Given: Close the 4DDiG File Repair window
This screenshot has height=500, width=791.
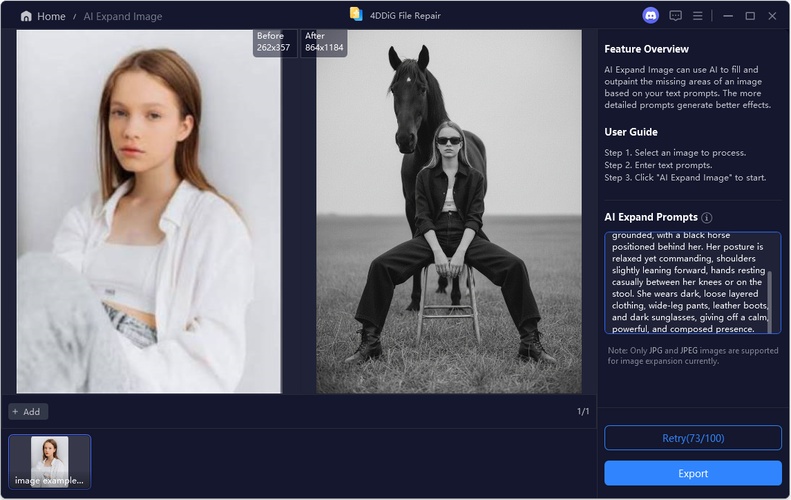Looking at the screenshot, I should pos(772,16).
